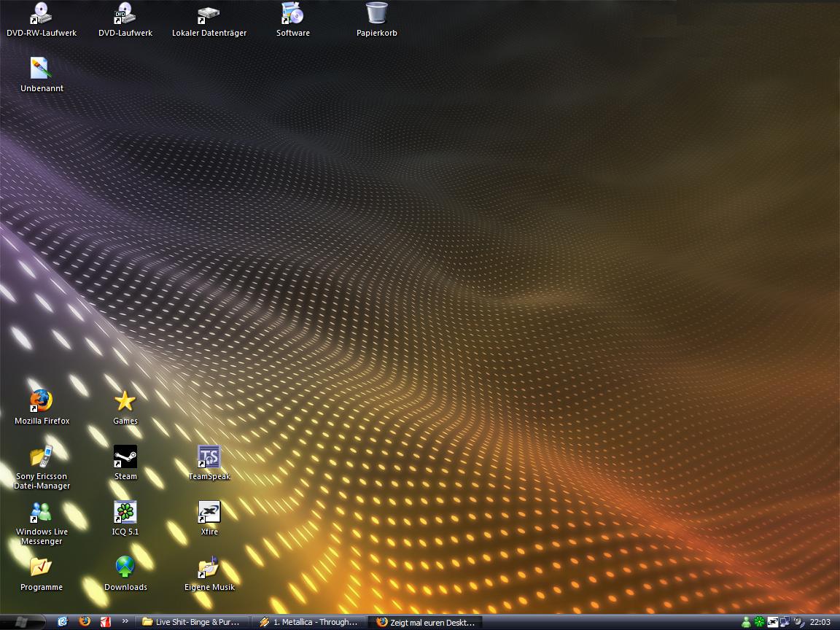
Task: Click the network connection tray icon
Action: (x=785, y=622)
